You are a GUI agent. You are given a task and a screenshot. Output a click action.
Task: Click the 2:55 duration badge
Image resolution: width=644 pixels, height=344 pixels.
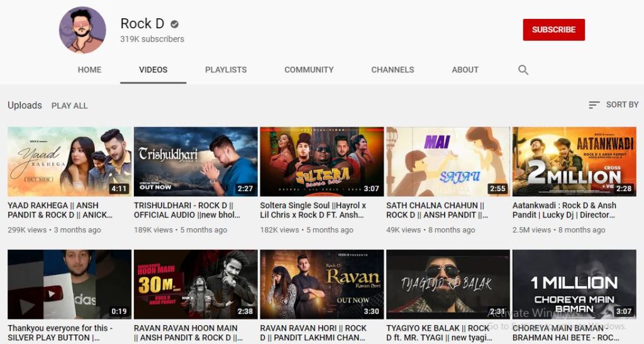tap(497, 189)
